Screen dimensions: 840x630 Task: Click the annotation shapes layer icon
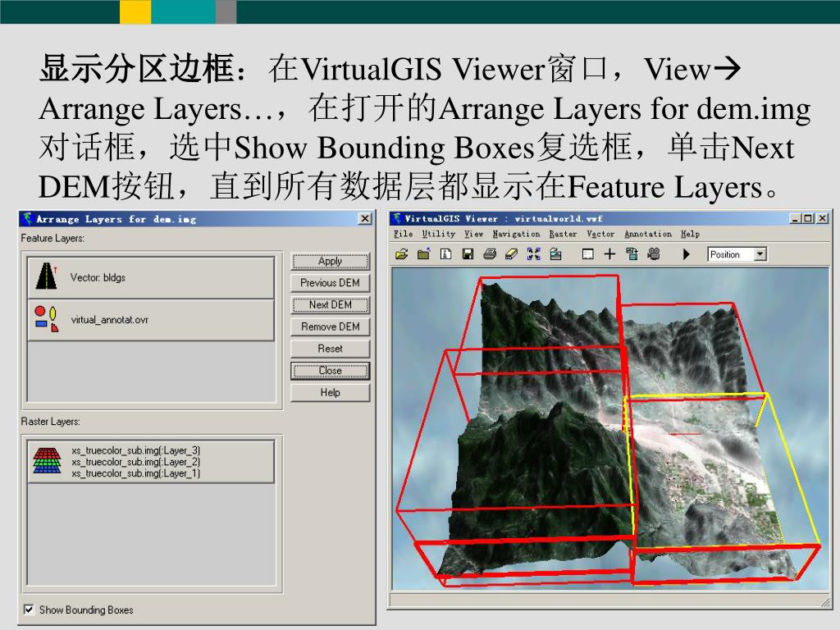point(47,319)
